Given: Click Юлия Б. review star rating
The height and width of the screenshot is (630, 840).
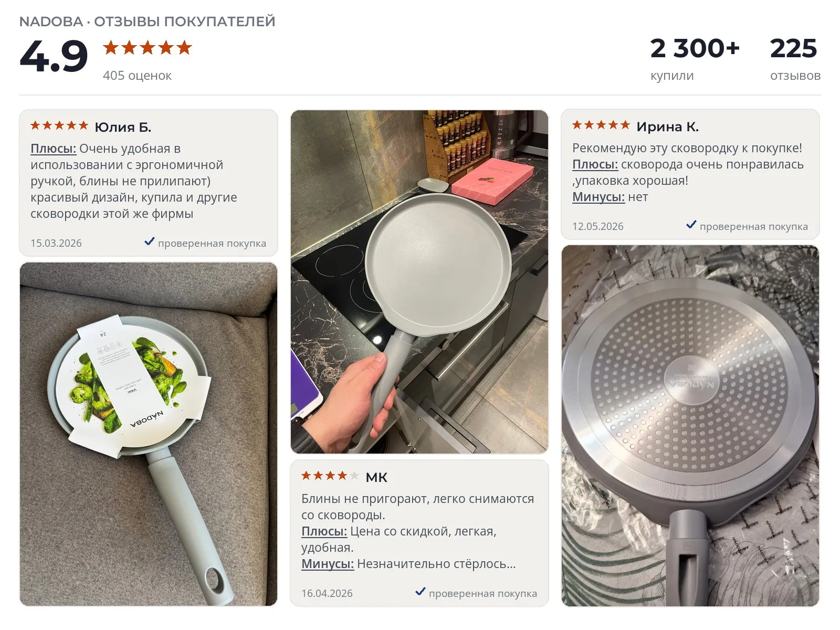Looking at the screenshot, I should (59, 125).
